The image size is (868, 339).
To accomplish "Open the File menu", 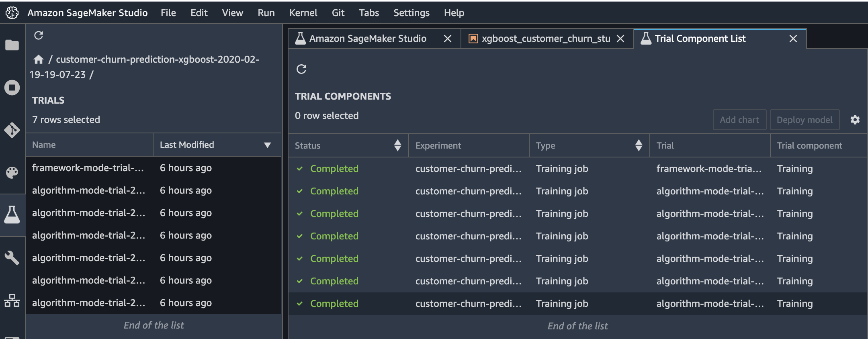I will click(x=168, y=13).
